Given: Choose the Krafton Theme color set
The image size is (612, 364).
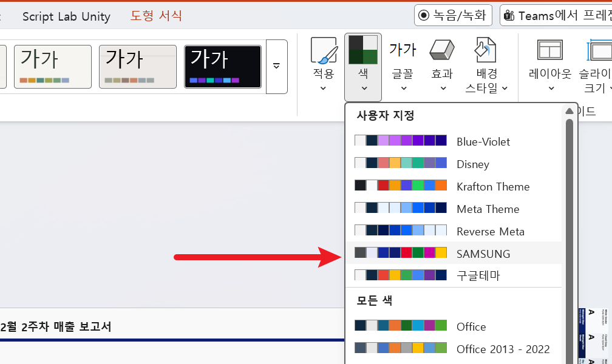Looking at the screenshot, I should coord(454,186).
